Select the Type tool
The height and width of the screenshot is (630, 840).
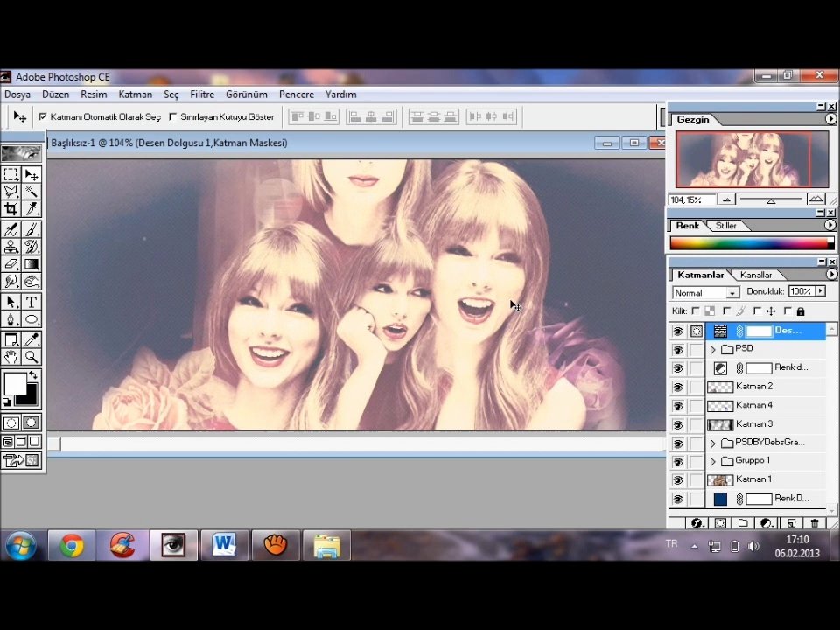(31, 302)
